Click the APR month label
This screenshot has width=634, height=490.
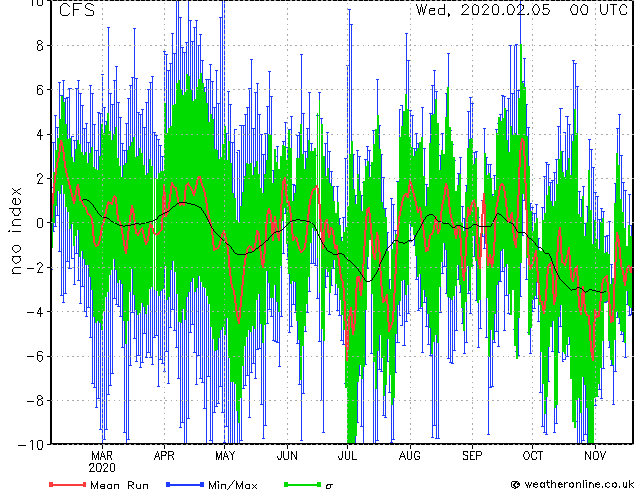pos(164,456)
